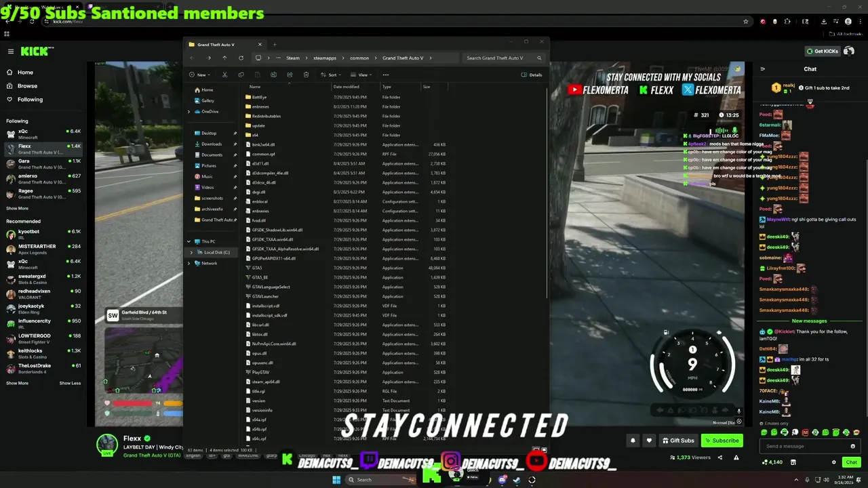This screenshot has width=868, height=488.
Task: Click the Get KICKs button
Action: 823,52
